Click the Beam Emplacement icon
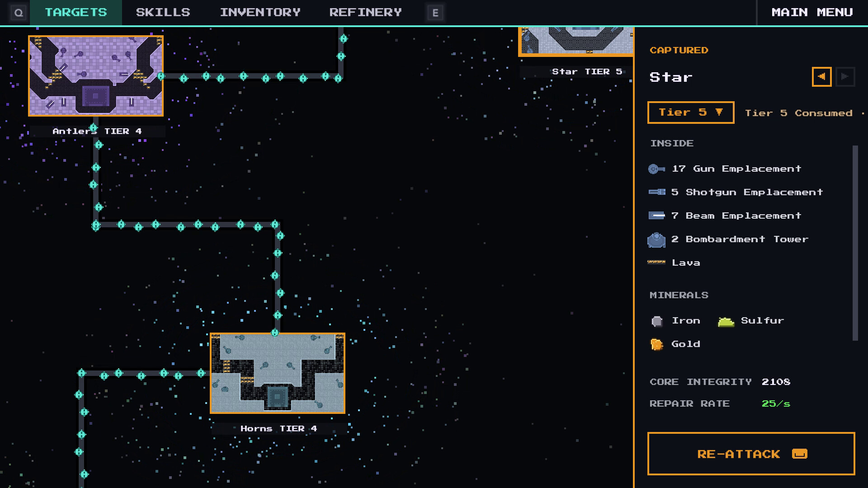868x488 pixels. 656,216
